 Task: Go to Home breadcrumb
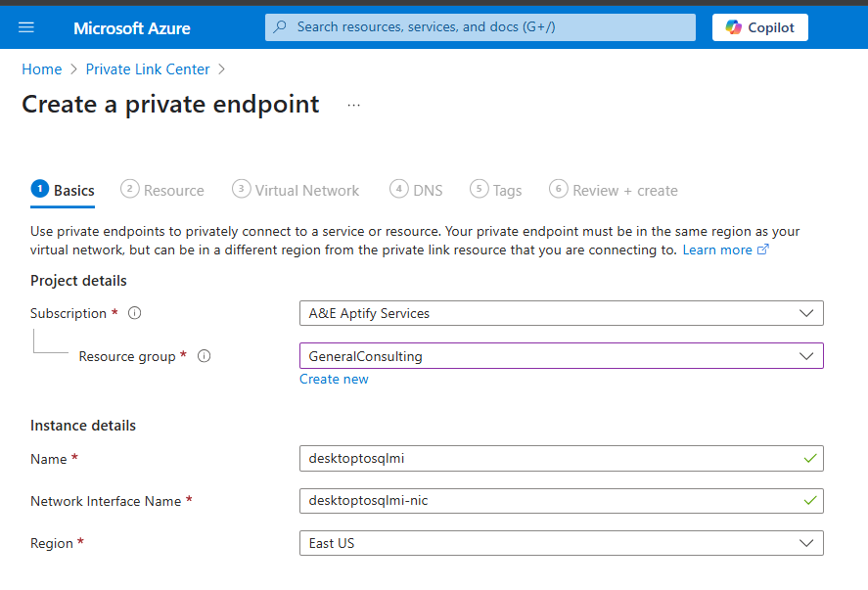41,69
